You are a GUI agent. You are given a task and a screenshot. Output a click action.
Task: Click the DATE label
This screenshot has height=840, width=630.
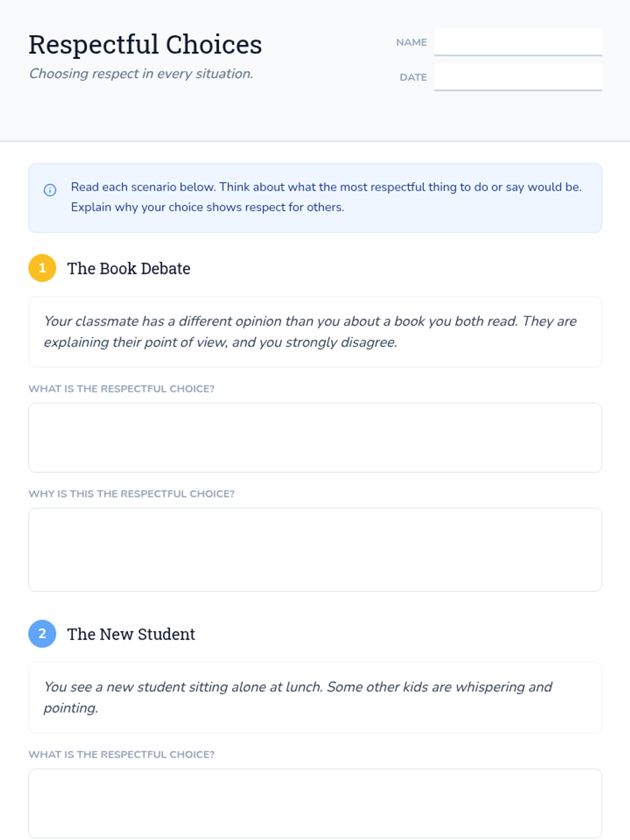[413, 78]
